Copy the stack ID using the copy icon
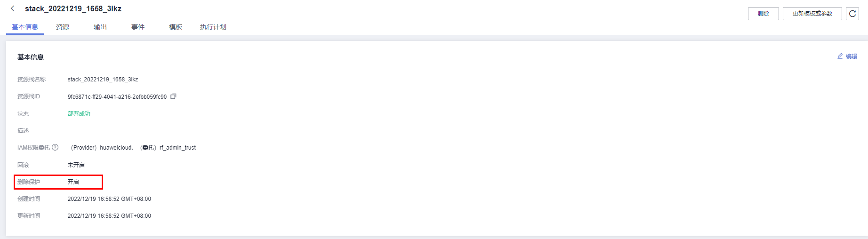 [x=173, y=96]
